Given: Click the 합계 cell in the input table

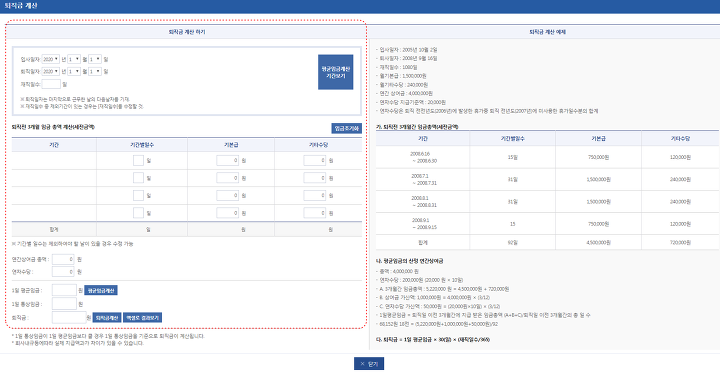Looking at the screenshot, I should click(x=54, y=229).
